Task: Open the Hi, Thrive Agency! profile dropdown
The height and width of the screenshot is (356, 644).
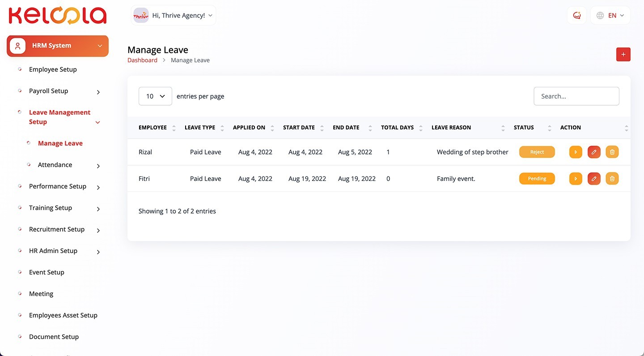Action: pos(174,16)
